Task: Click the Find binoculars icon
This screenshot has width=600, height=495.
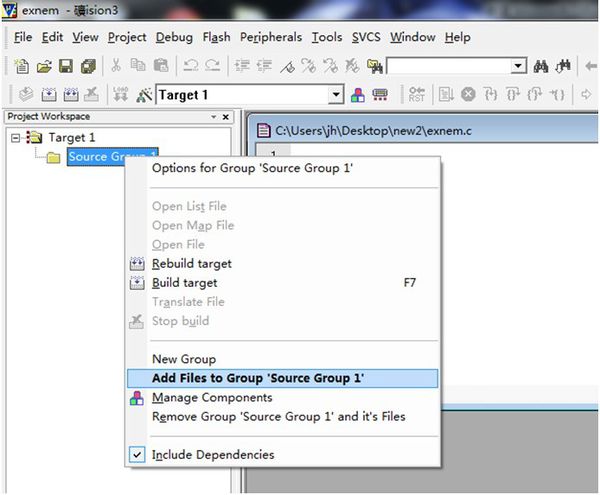Action: click(541, 67)
